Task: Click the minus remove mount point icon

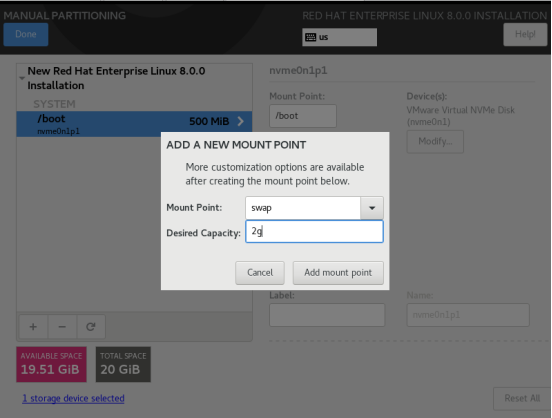Action: [62, 327]
